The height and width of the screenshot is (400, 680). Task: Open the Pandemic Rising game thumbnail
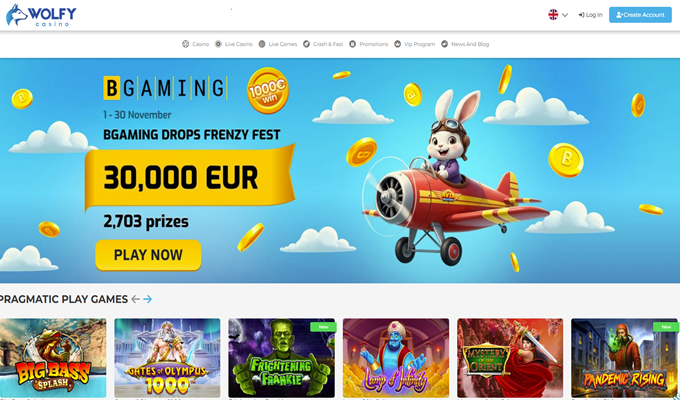(624, 358)
